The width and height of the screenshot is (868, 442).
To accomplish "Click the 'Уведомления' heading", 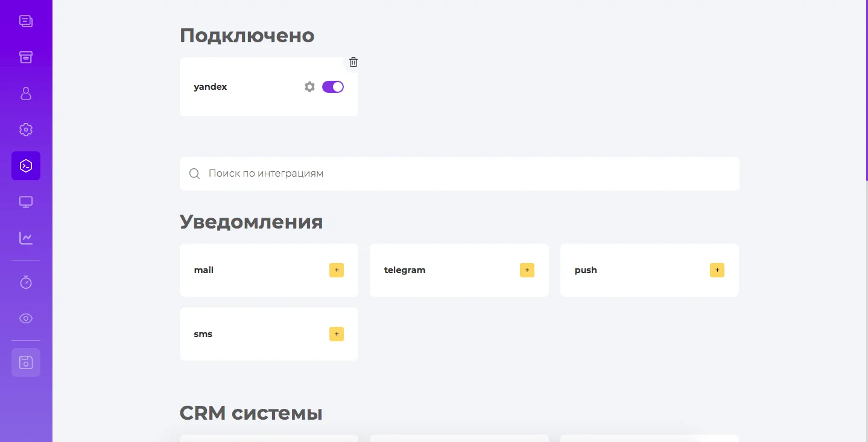I will tap(252, 222).
